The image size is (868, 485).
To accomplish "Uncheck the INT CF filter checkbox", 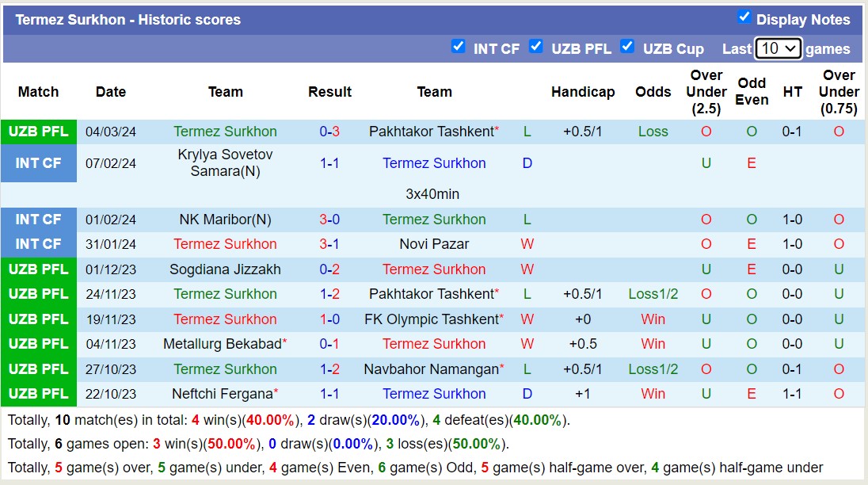I will (x=458, y=46).
